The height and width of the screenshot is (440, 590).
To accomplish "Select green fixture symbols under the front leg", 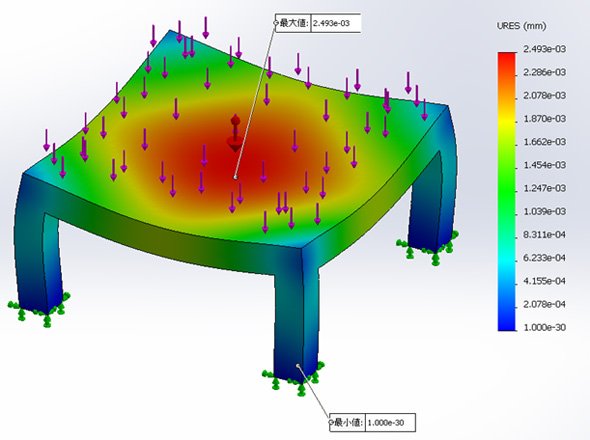I will [293, 379].
